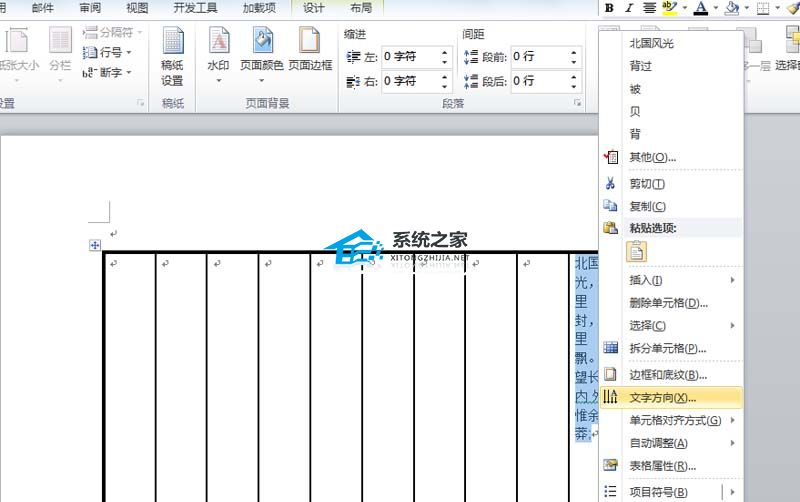Open the Hyphenation (断字) dropdown

107,72
